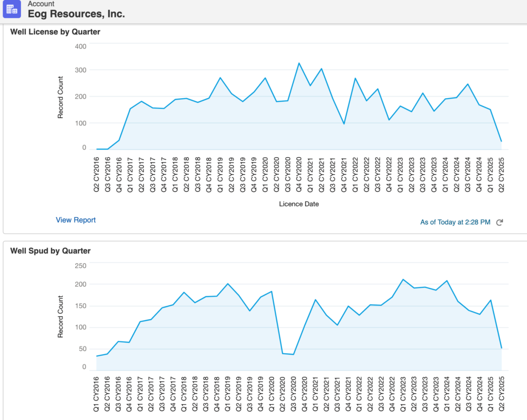Click the Q2 CY2020 label on Spud chart
The image size is (527, 420).
pyautogui.click(x=283, y=394)
